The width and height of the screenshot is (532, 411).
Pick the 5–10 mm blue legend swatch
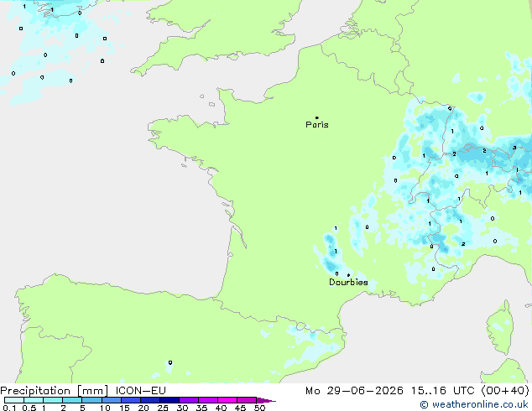coord(91,400)
